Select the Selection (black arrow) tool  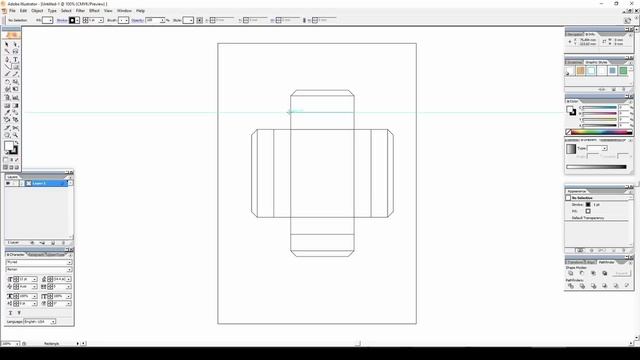coord(7,44)
